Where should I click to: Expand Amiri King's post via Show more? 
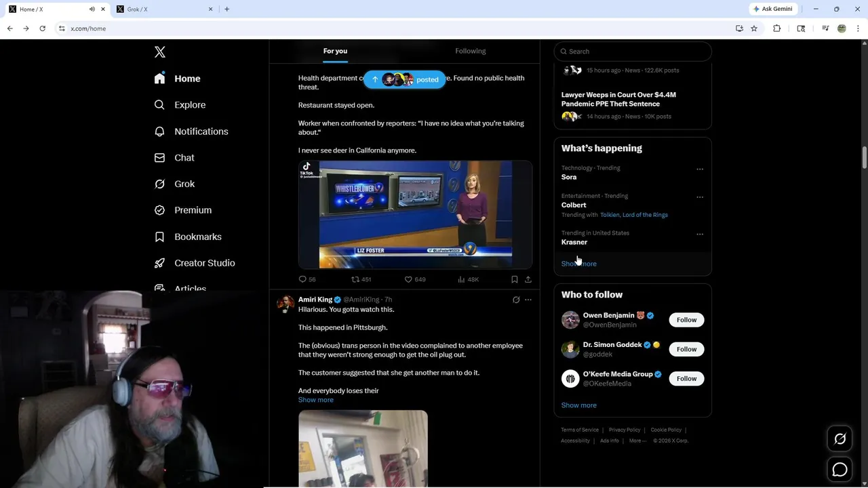pyautogui.click(x=316, y=400)
